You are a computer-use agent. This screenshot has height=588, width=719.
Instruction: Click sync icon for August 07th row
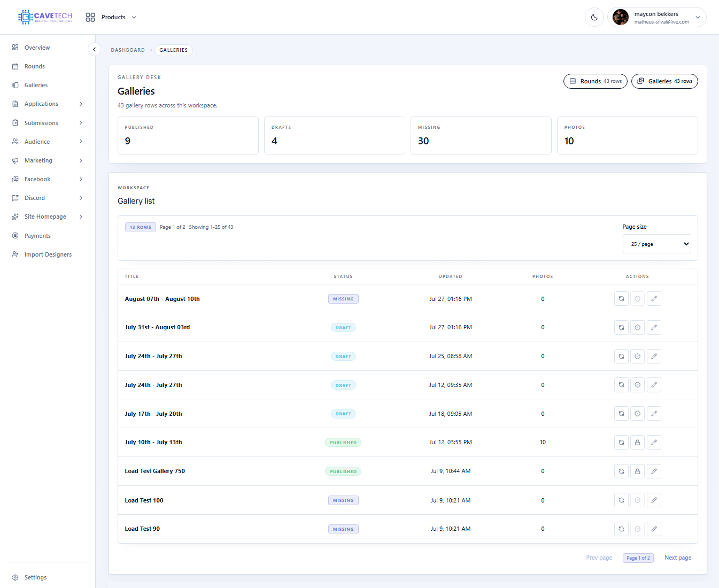621,299
